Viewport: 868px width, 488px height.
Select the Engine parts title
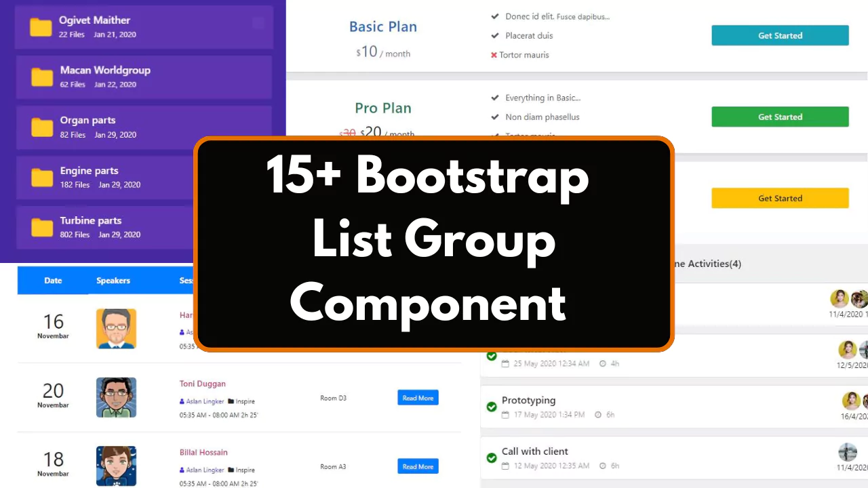[89, 171]
